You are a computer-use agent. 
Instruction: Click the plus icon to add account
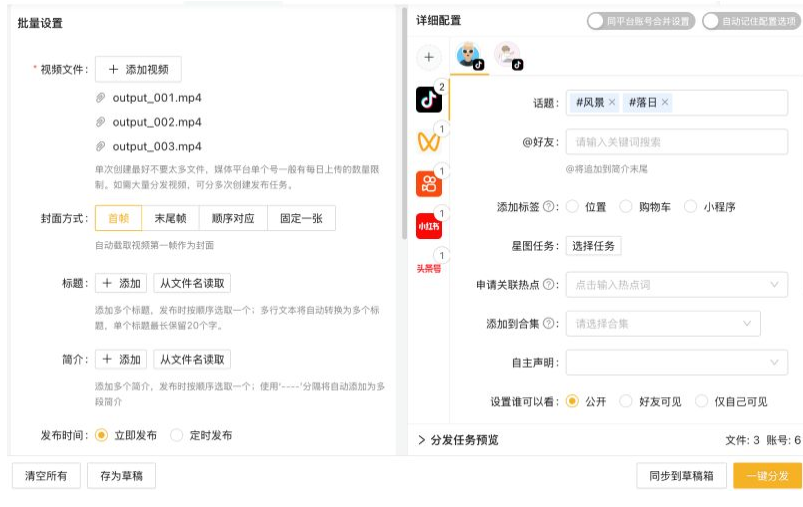(429, 57)
